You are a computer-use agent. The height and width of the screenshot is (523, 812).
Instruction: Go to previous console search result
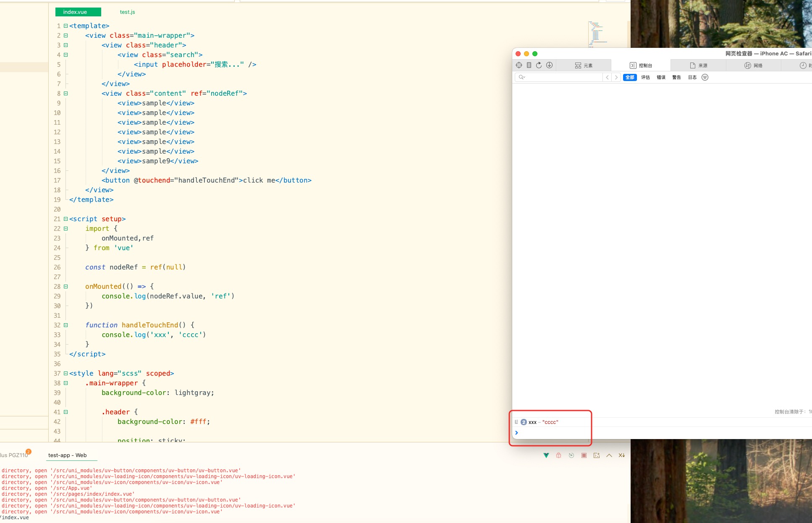[607, 77]
